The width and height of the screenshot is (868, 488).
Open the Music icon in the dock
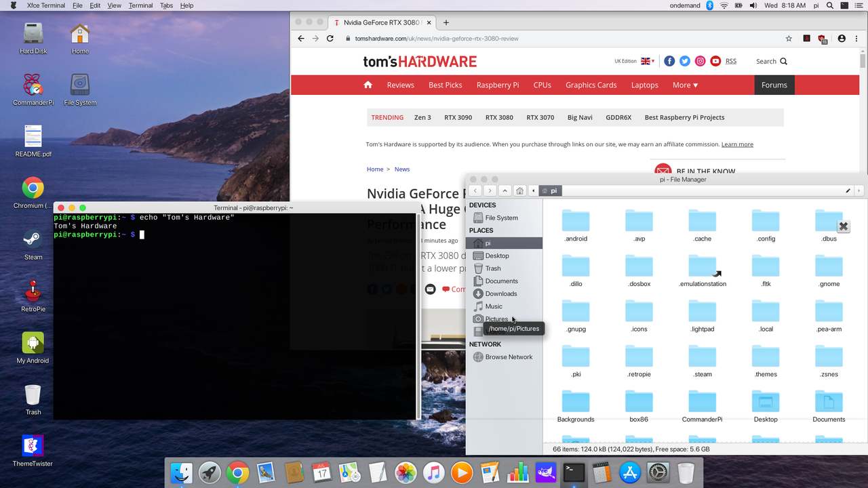pos(433,472)
